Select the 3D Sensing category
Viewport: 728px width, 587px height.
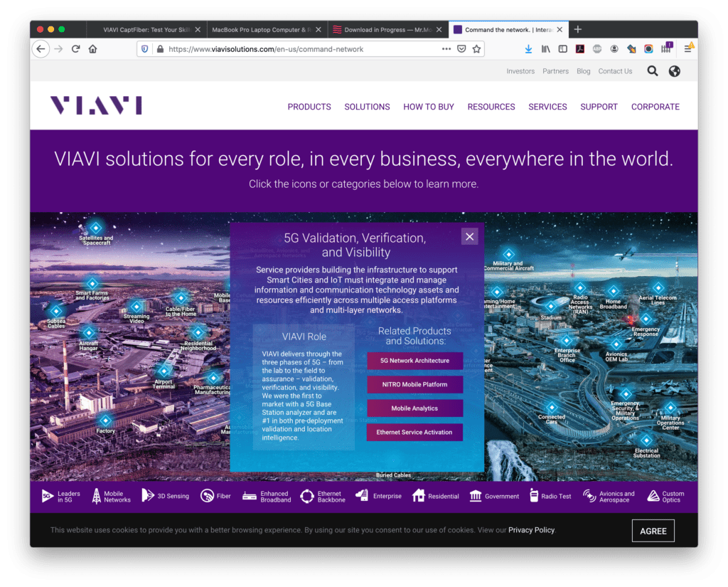pyautogui.click(x=165, y=496)
